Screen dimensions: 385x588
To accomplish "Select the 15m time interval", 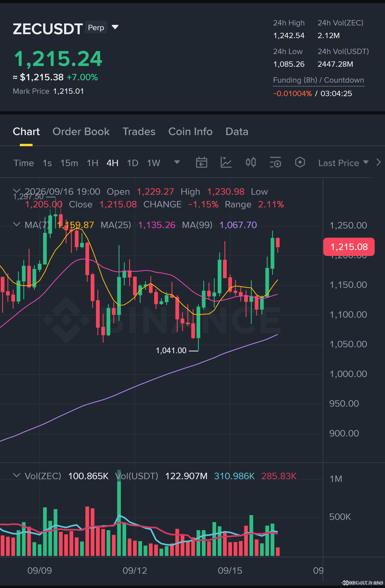I will [69, 163].
